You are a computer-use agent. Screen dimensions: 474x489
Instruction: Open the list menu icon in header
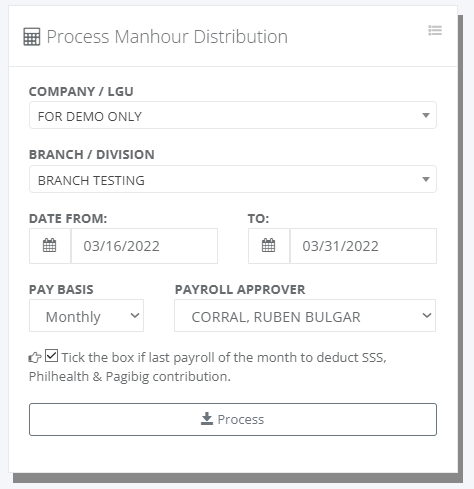pos(435,30)
